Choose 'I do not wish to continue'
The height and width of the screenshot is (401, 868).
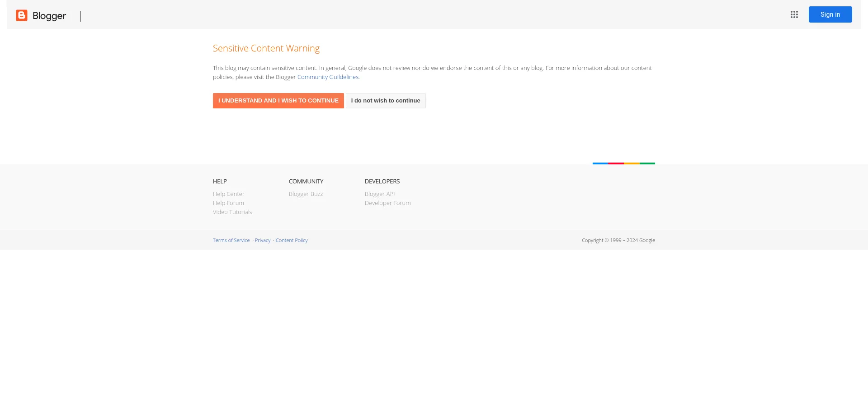tap(385, 101)
